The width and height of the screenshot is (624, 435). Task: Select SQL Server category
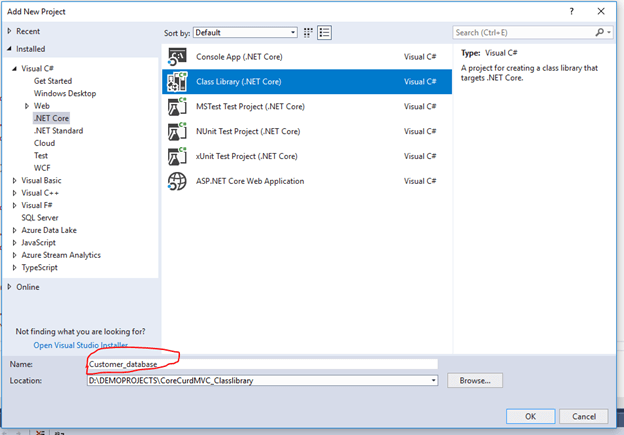40,218
